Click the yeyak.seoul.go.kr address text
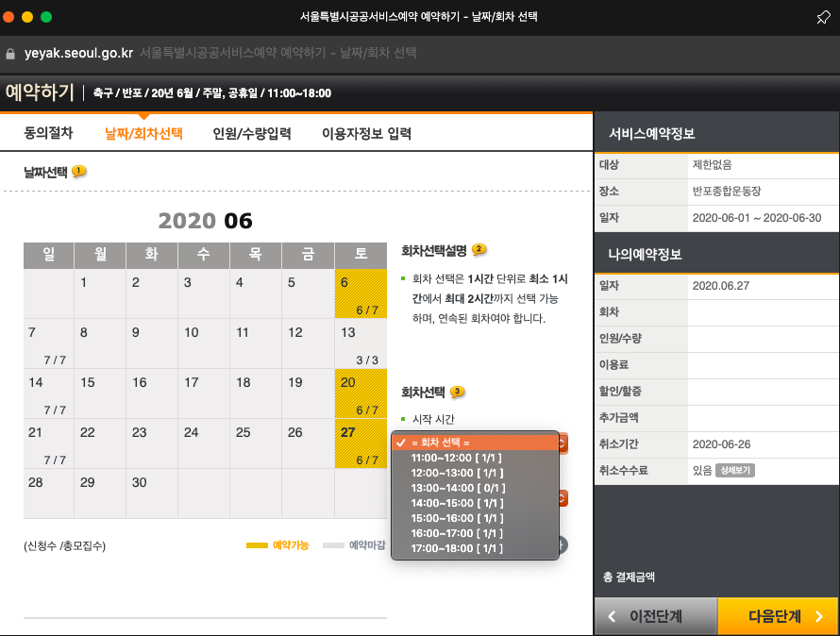840x636 pixels. [x=78, y=53]
